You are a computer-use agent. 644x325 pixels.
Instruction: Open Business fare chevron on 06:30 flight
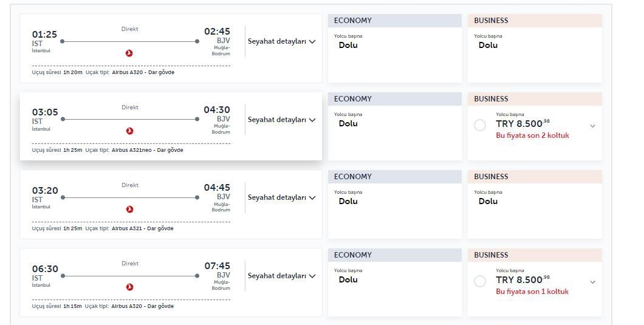592,282
